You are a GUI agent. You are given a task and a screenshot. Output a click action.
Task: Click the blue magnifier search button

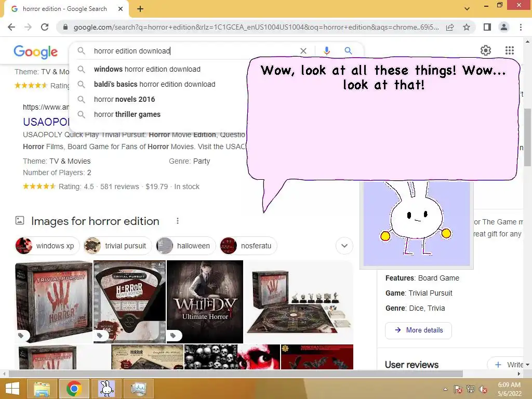pos(348,51)
